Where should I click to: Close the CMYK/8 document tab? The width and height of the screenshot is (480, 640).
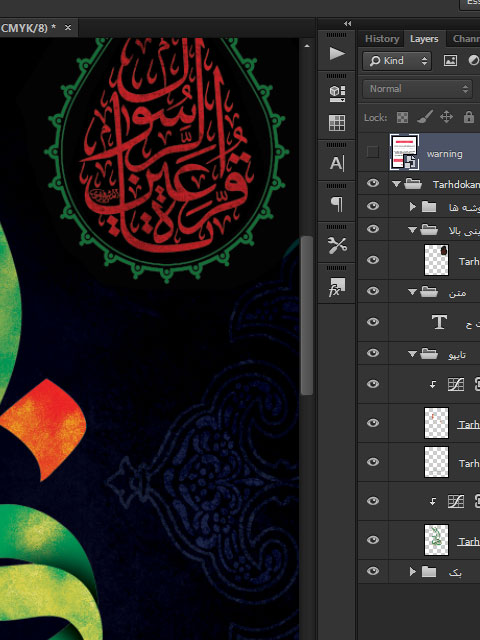click(68, 27)
